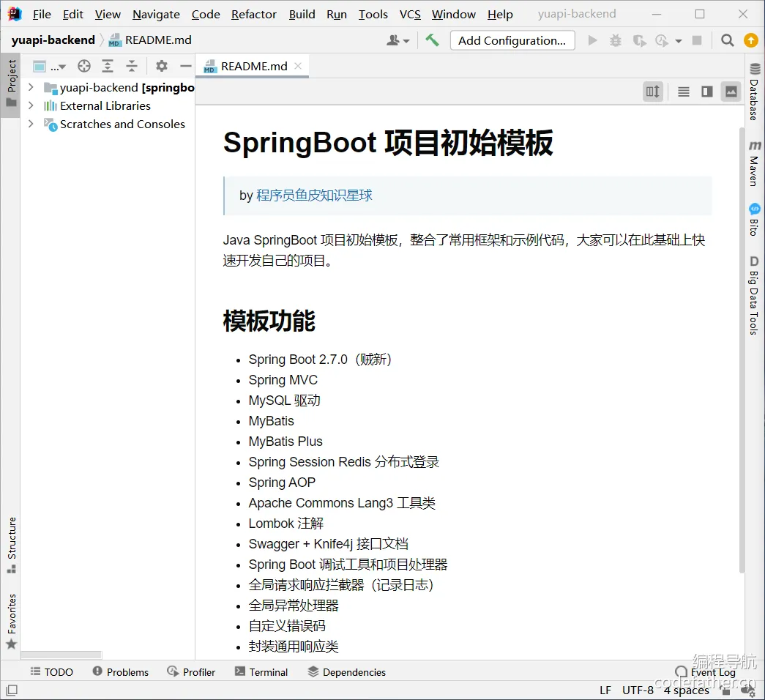Switch to Editor only view

(684, 92)
